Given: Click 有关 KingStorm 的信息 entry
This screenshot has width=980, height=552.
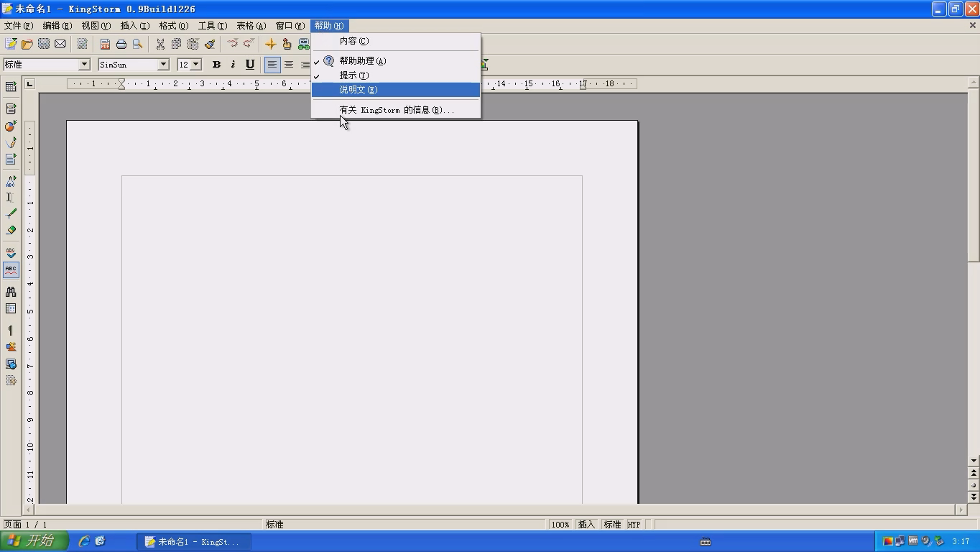Looking at the screenshot, I should tap(396, 110).
